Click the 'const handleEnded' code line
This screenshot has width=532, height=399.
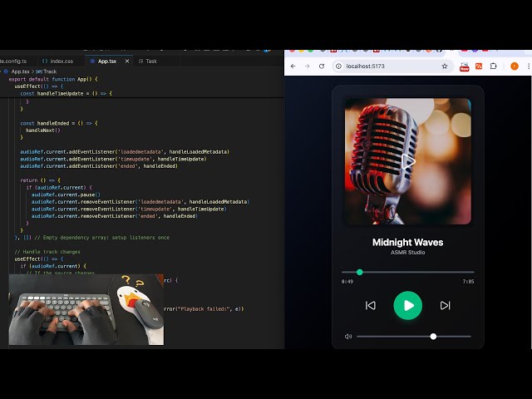(59, 123)
